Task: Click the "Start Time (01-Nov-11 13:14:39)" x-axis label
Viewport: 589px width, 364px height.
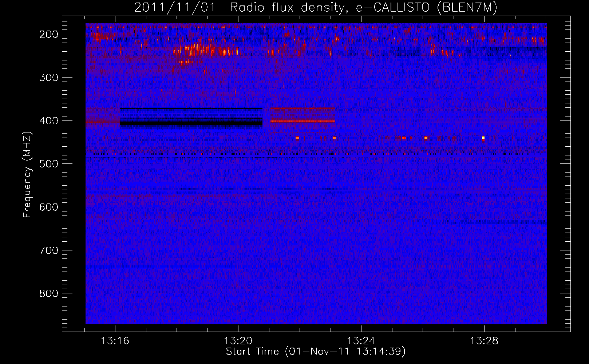Action: pos(316,352)
